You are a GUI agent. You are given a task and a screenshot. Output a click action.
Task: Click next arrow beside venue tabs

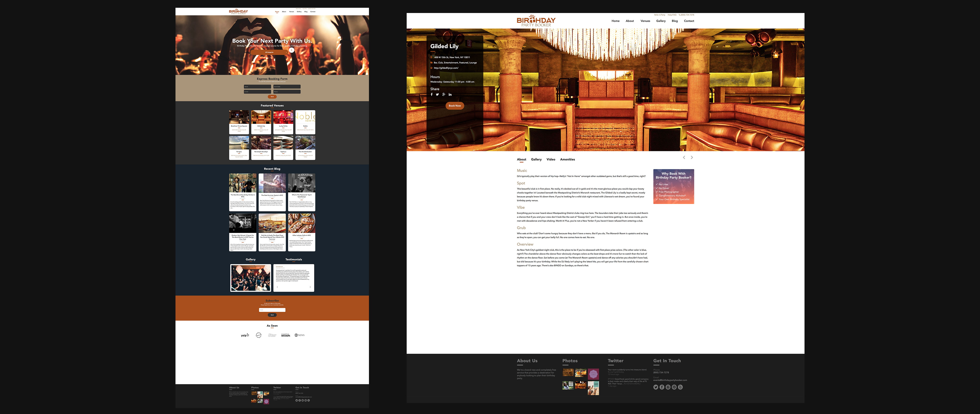coord(692,158)
